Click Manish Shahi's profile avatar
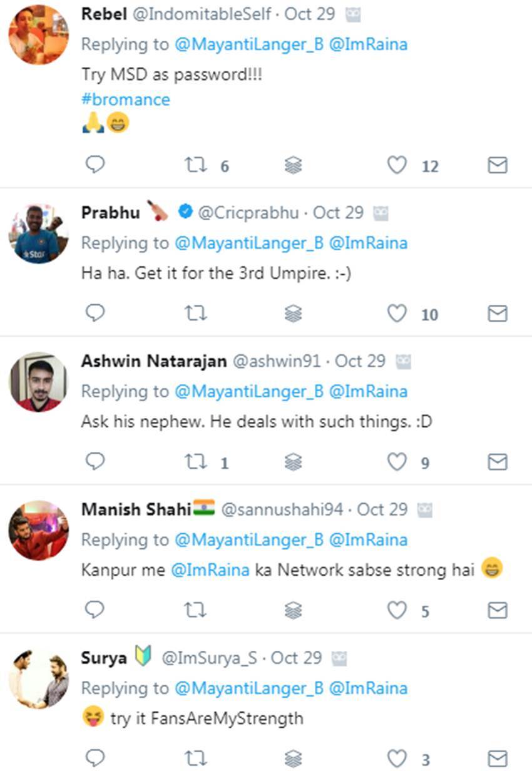Image resolution: width=532 pixels, height=771 pixels. pyautogui.click(x=38, y=530)
